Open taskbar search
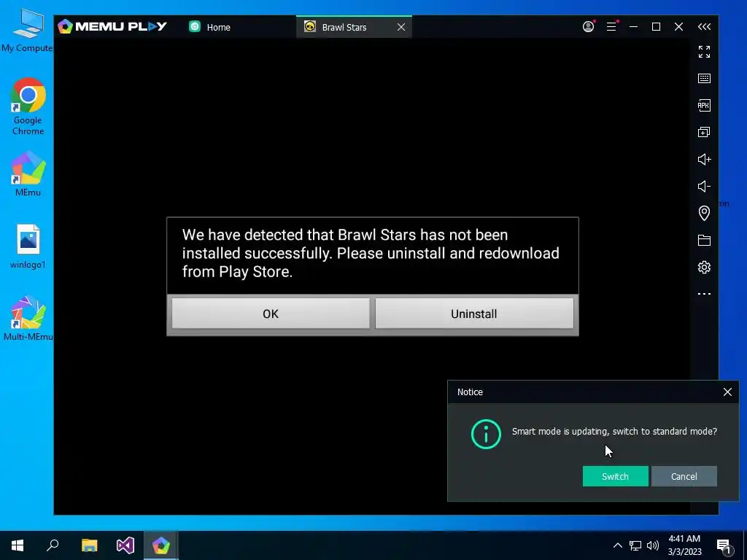Viewport: 747px width, 560px height. click(53, 545)
